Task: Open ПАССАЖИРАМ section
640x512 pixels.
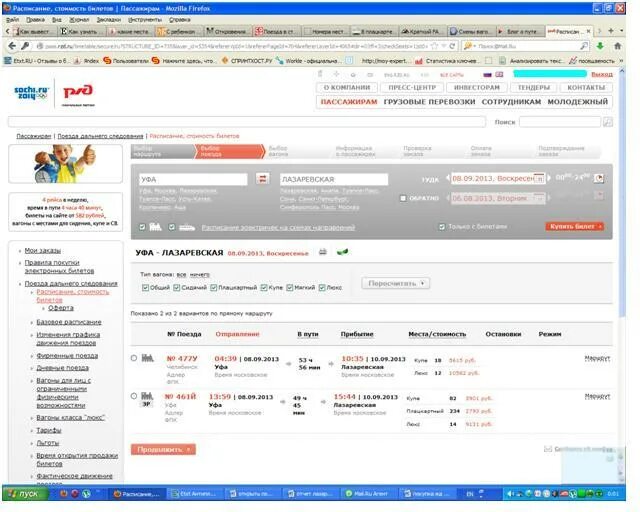Action: [x=349, y=102]
